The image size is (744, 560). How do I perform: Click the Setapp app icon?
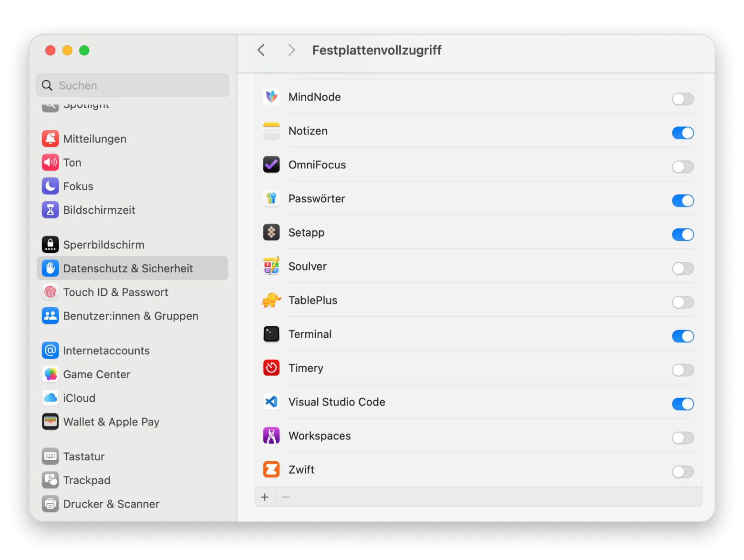point(271,233)
